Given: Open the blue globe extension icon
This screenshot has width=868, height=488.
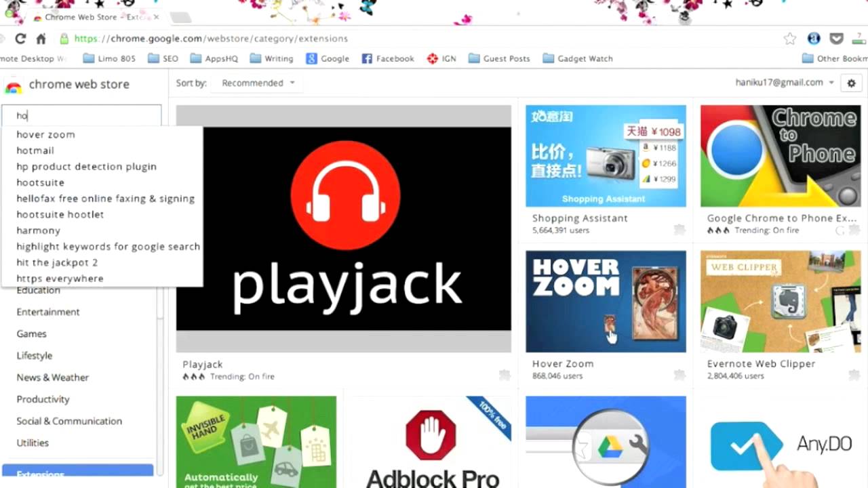Looking at the screenshot, I should (x=814, y=39).
